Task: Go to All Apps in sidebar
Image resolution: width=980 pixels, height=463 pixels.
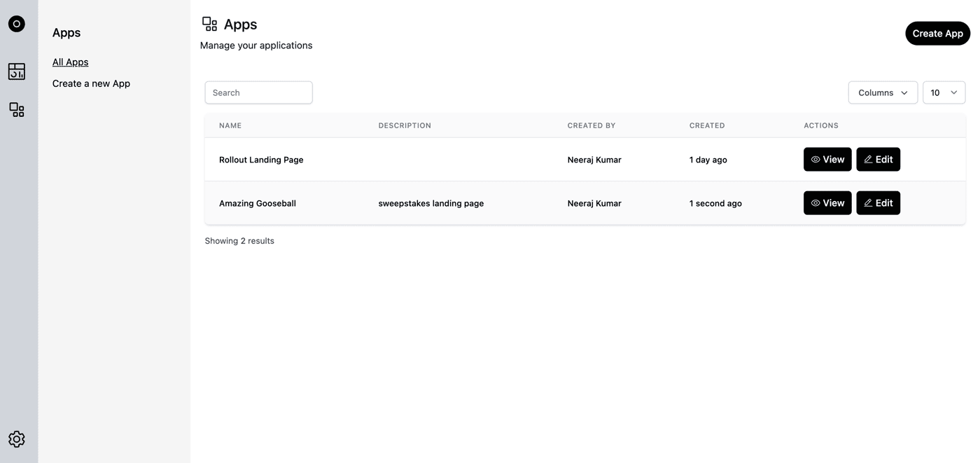Action: [71, 62]
